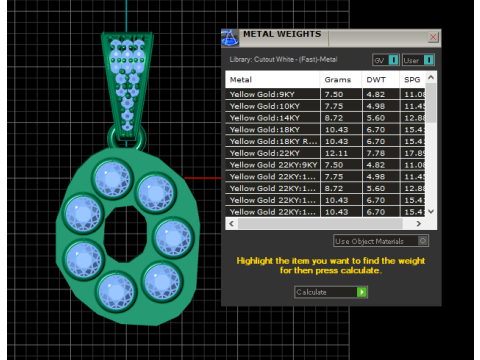Click the table's scroll up arrow

click(x=431, y=78)
